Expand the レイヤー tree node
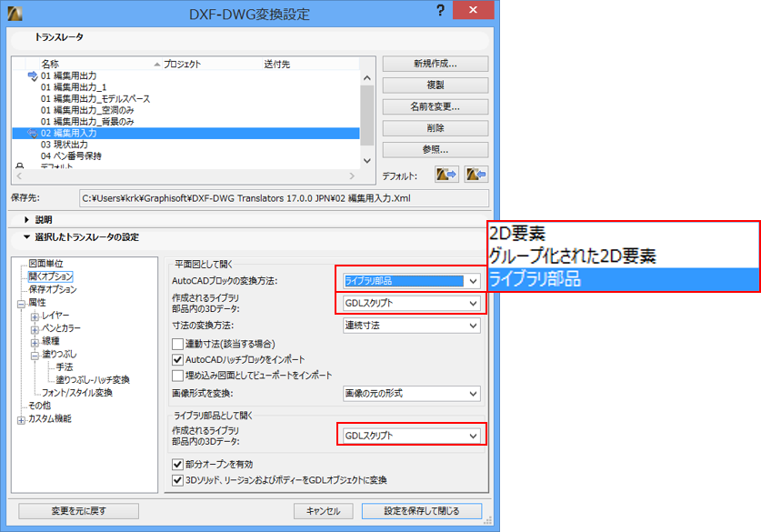Screen dimensions: 761x532 35,317
